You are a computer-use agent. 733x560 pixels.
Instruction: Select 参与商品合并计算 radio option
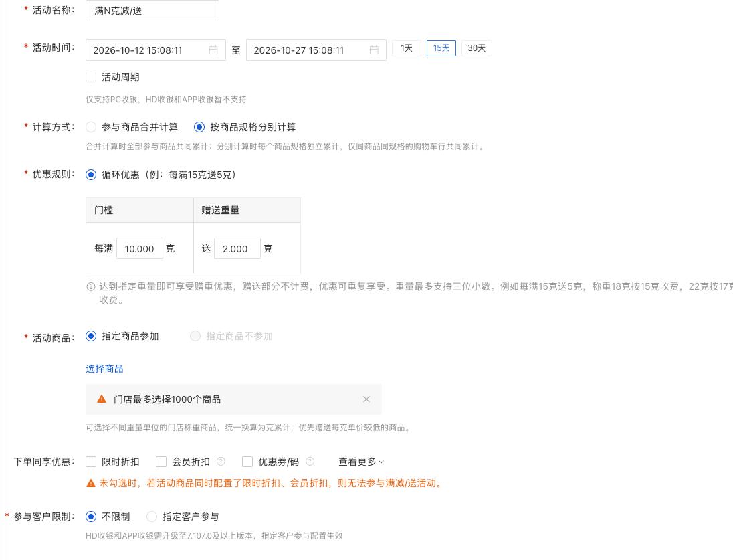(91, 127)
